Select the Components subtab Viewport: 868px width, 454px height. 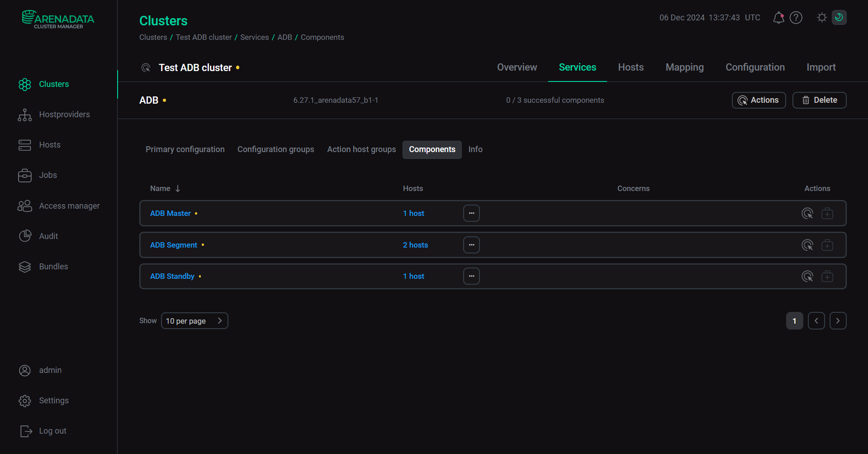coord(432,150)
